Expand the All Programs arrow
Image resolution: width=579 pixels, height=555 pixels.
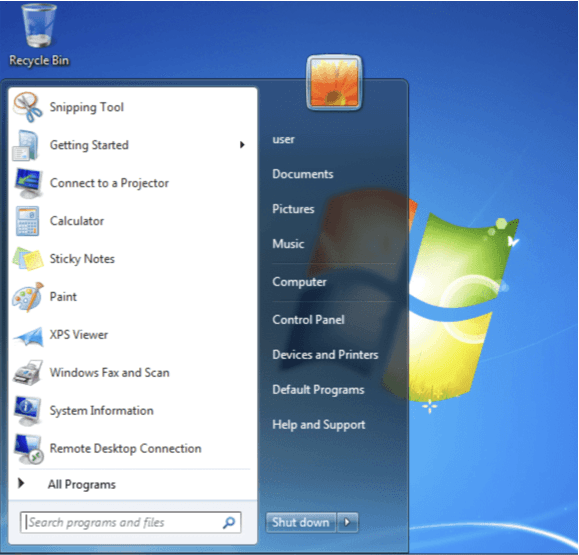(21, 483)
